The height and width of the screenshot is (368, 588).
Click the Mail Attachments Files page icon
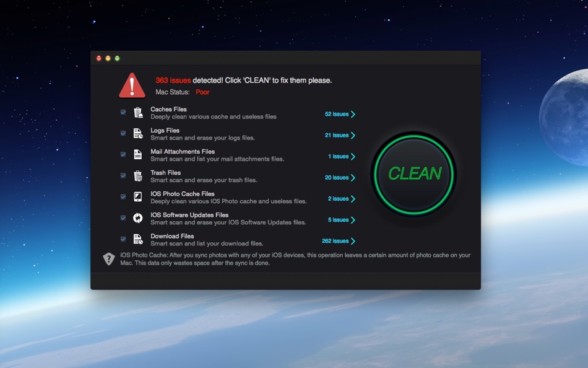click(x=137, y=154)
